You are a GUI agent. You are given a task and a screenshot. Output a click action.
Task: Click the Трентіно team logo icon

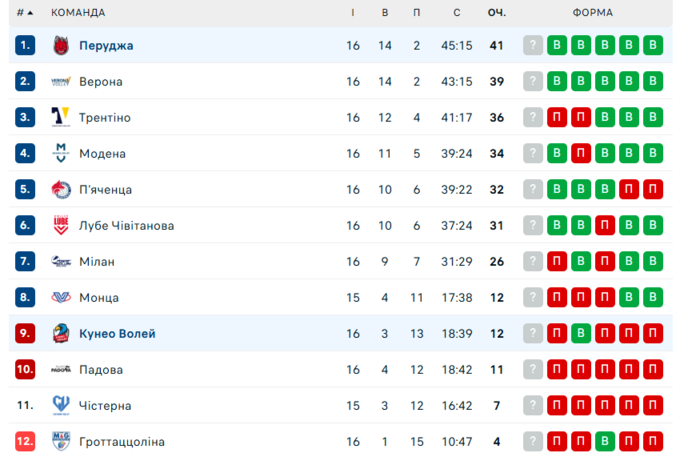pyautogui.click(x=60, y=117)
